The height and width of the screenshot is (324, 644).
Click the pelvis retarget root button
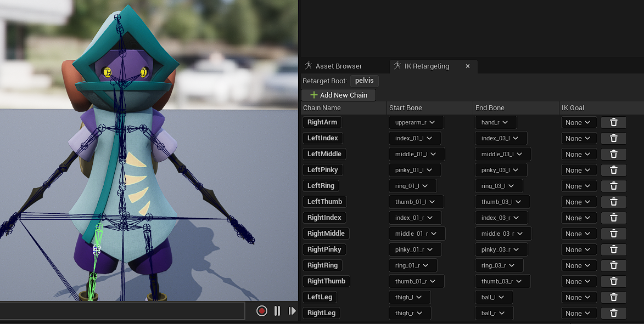(x=365, y=81)
